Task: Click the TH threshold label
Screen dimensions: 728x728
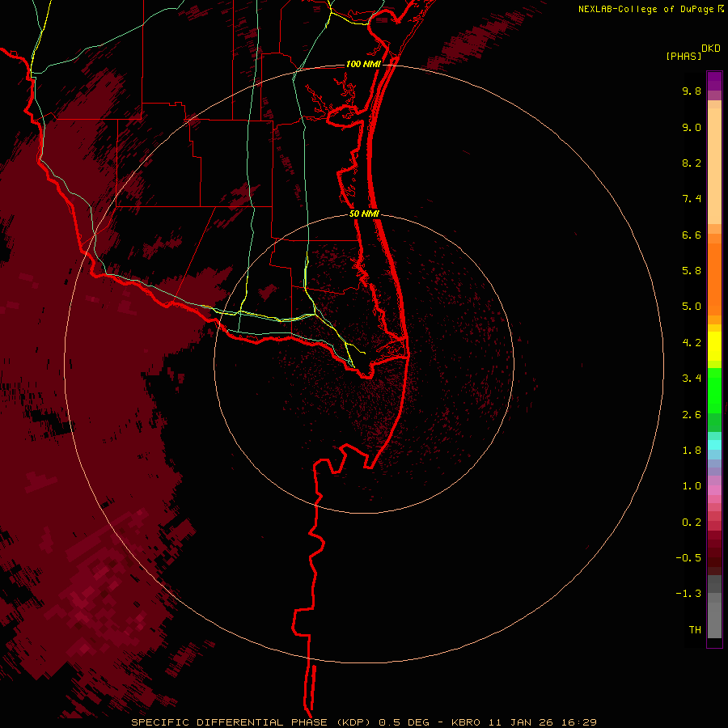Action: point(695,630)
